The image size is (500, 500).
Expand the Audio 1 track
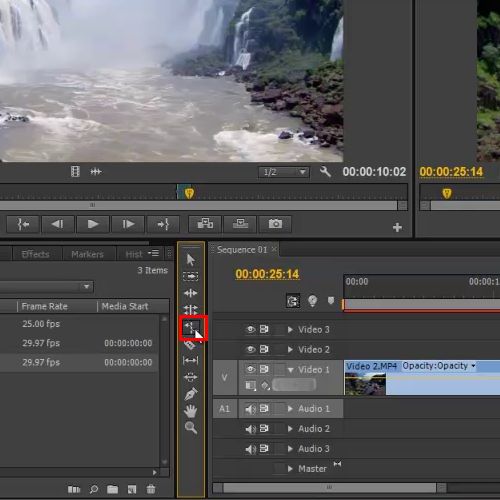290,409
